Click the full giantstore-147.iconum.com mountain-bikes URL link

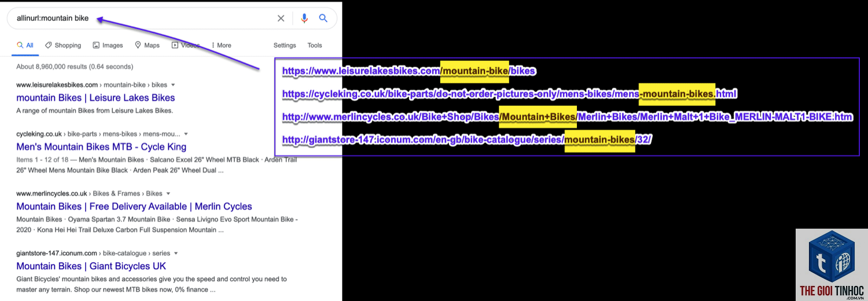click(x=466, y=140)
